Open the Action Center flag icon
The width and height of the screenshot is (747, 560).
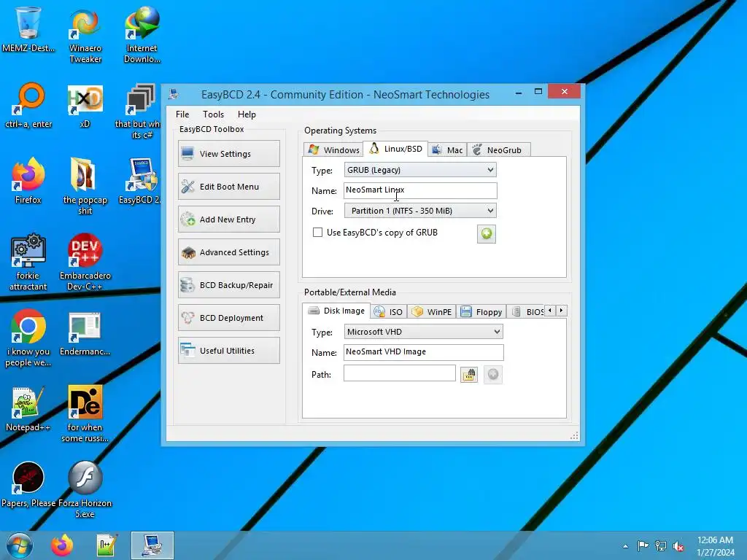[643, 545]
